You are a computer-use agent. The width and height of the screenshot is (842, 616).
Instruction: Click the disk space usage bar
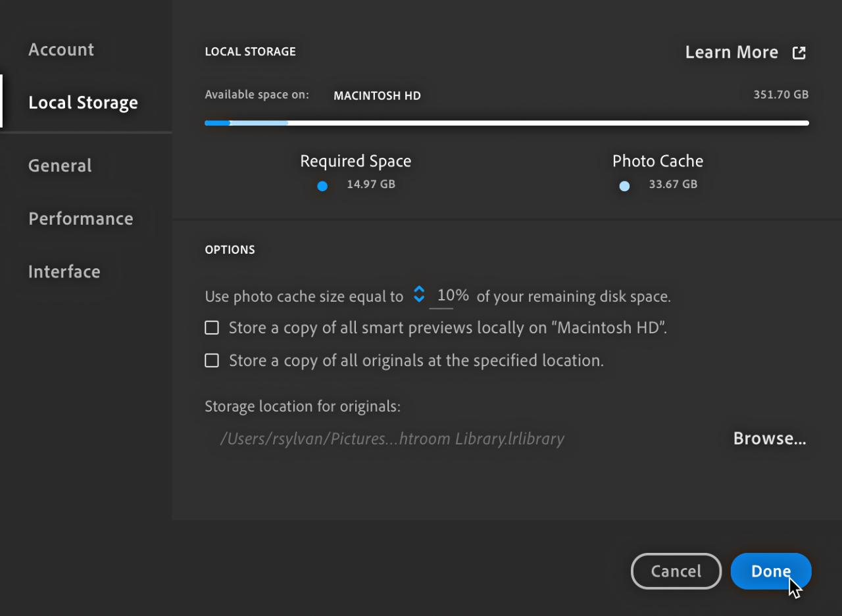coord(507,123)
